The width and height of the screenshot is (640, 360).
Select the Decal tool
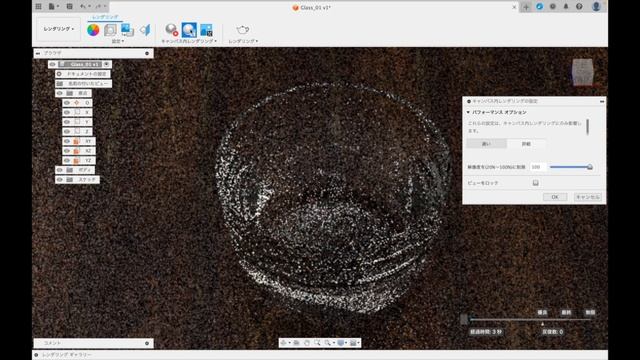tap(127, 30)
